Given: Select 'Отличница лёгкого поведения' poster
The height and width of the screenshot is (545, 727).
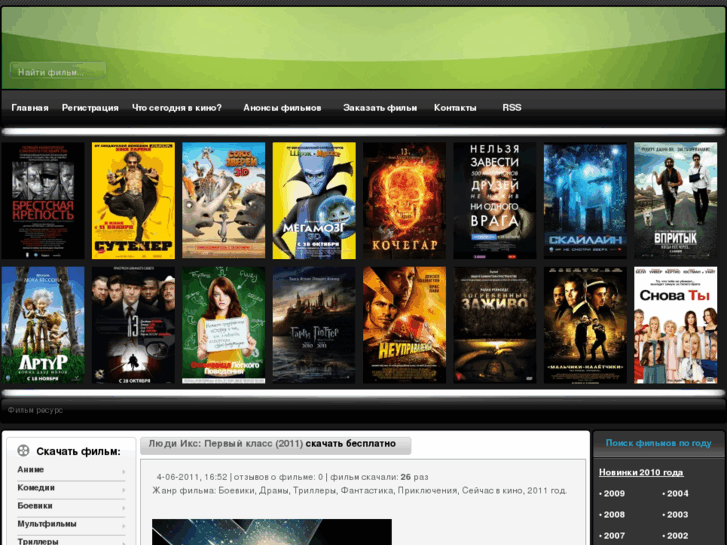Looking at the screenshot, I should (223, 325).
